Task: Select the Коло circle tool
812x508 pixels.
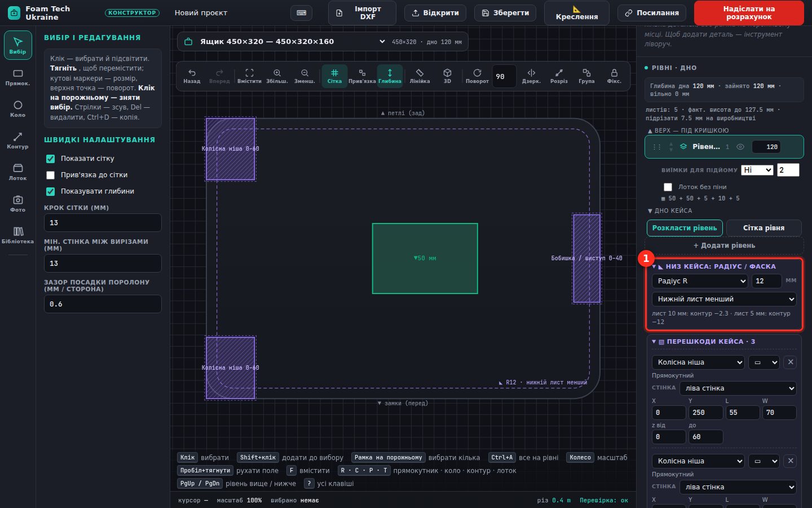Action: point(17,109)
